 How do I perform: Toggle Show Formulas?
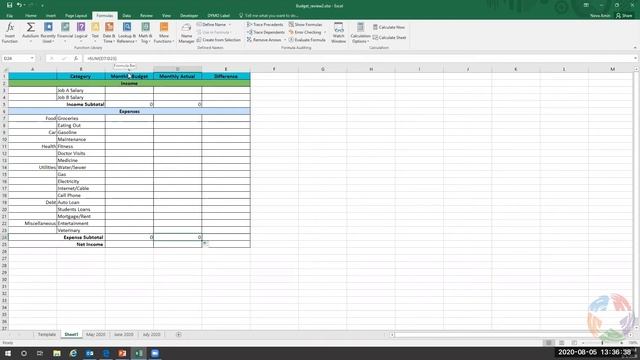click(305, 24)
